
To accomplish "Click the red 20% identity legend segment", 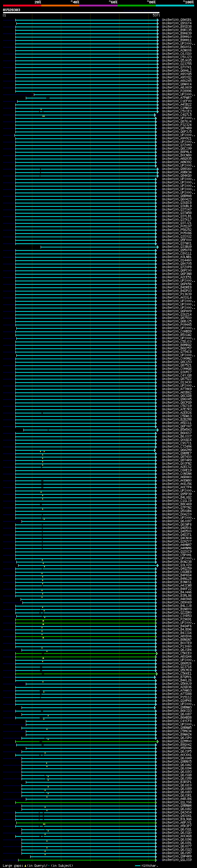I will tap(22, 6).
